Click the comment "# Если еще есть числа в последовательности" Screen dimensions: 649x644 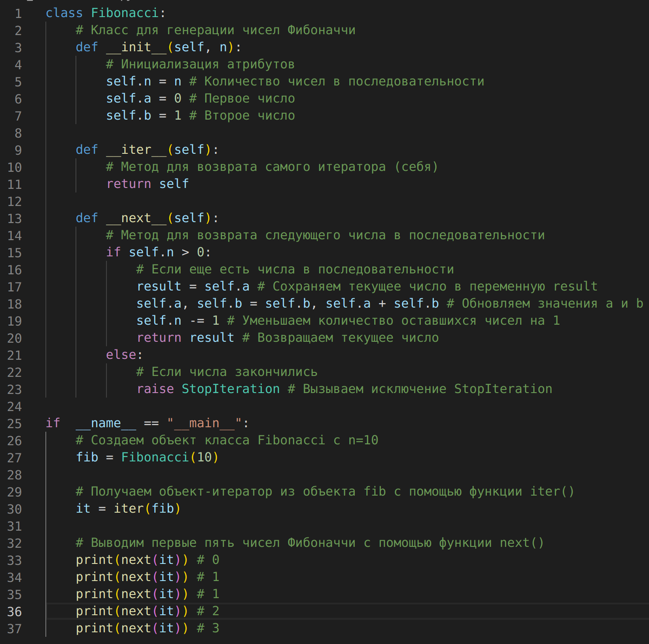pos(295,270)
